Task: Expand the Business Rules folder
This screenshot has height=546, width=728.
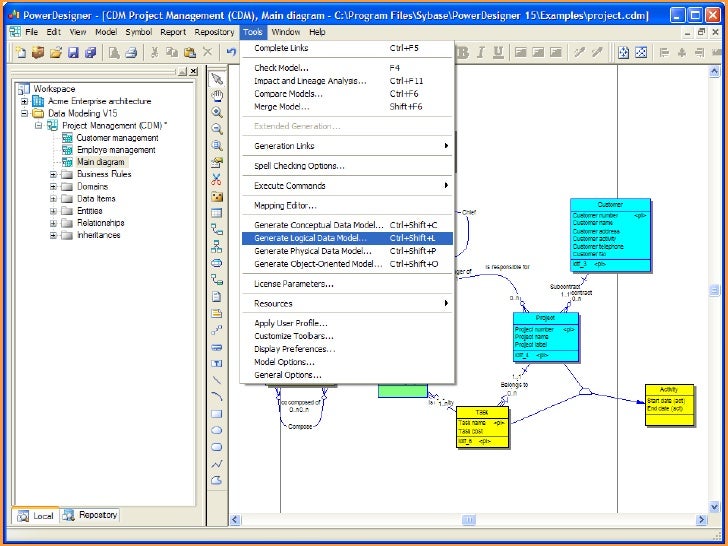Action: click(x=53, y=174)
